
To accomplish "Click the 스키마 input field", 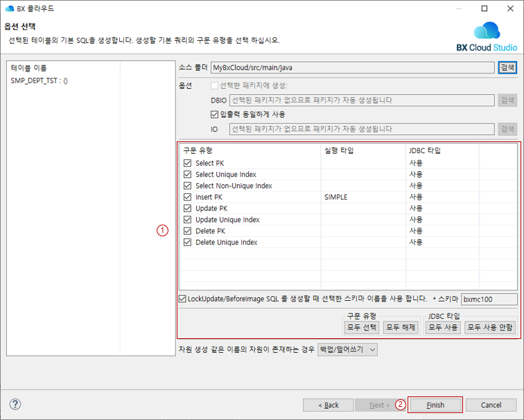I will coord(489,299).
